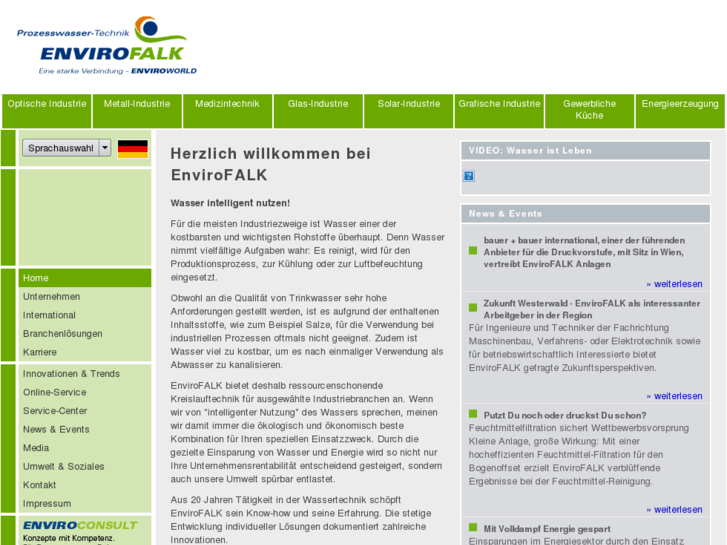Open the Optische Industrie tab

click(47, 111)
